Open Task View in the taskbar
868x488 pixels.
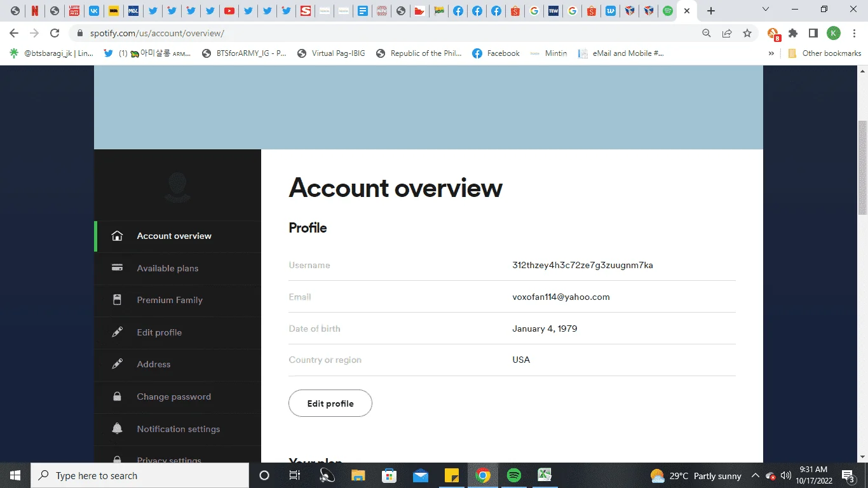295,475
